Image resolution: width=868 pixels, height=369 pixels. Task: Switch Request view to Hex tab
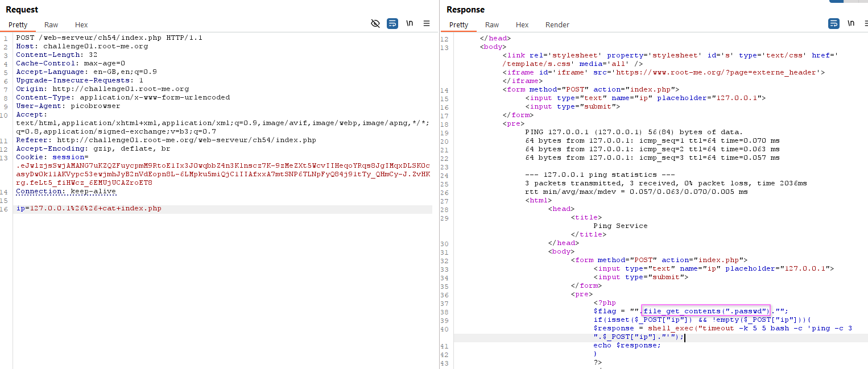[x=81, y=25]
